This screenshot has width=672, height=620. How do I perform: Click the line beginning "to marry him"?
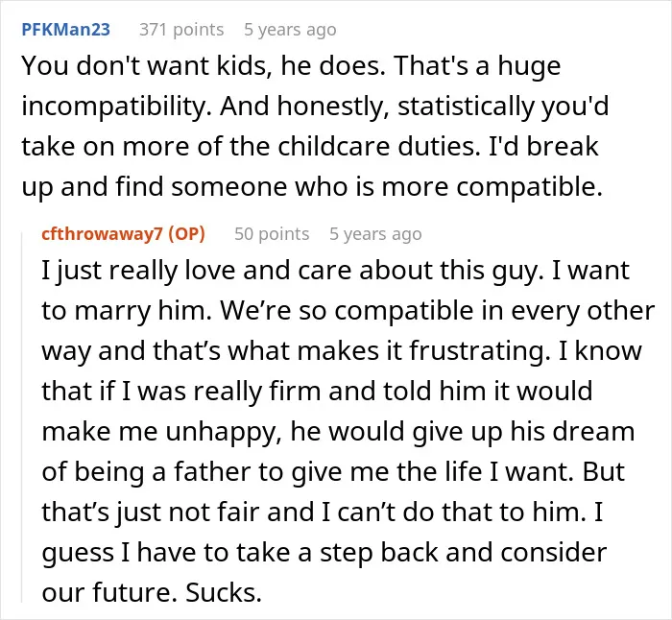(348, 311)
